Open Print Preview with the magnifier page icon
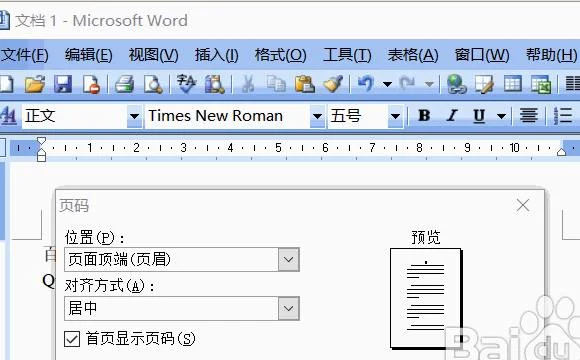The image size is (580, 360). coord(153,84)
